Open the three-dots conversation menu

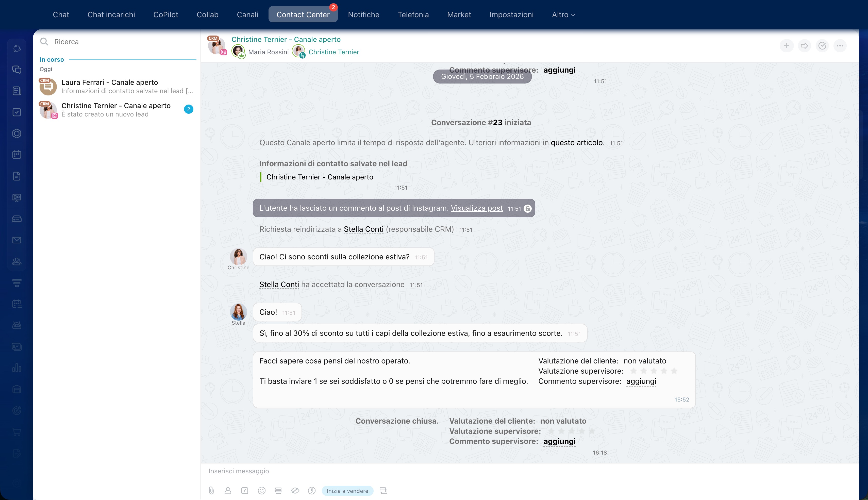point(840,46)
